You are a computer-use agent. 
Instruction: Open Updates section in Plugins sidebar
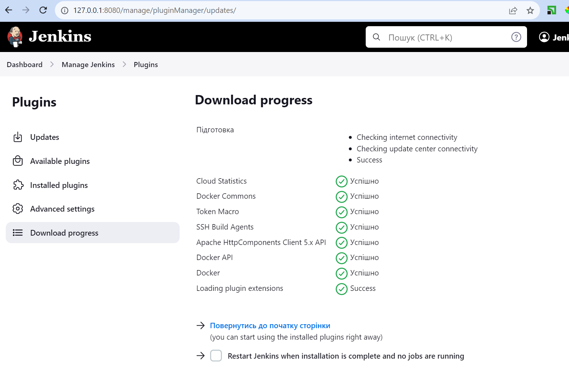click(x=93, y=137)
